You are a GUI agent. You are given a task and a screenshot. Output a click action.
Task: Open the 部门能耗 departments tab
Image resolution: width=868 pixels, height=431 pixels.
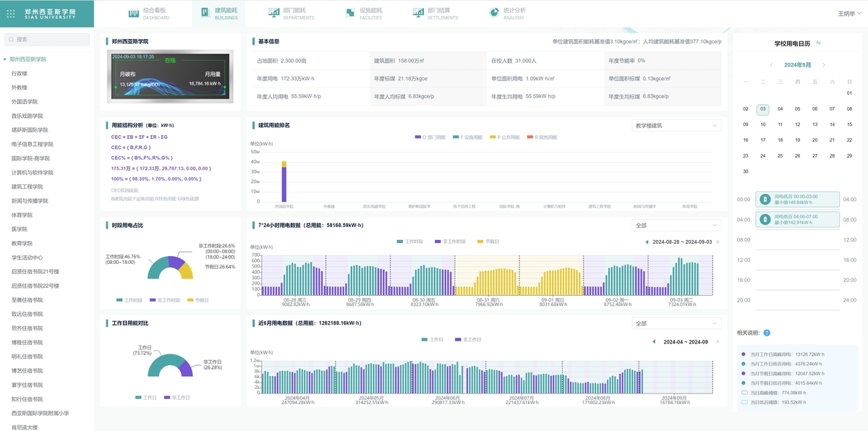coord(291,13)
